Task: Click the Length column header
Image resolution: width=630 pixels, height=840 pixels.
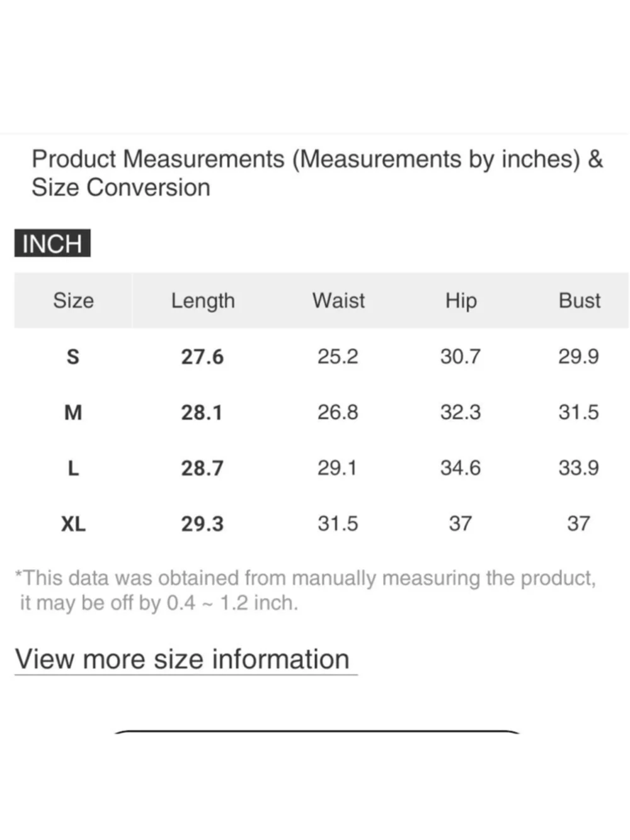Action: (203, 301)
